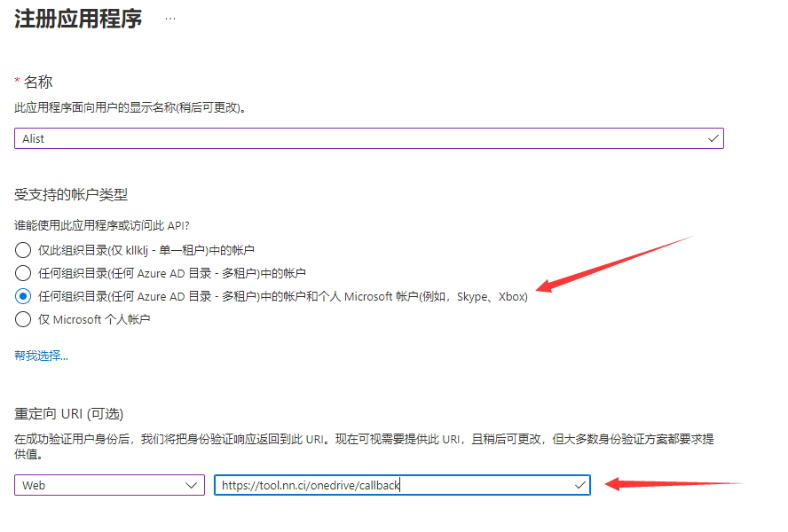Click the 注册应用程序 page title
Image resolution: width=788 pixels, height=532 pixels.
pos(78,20)
